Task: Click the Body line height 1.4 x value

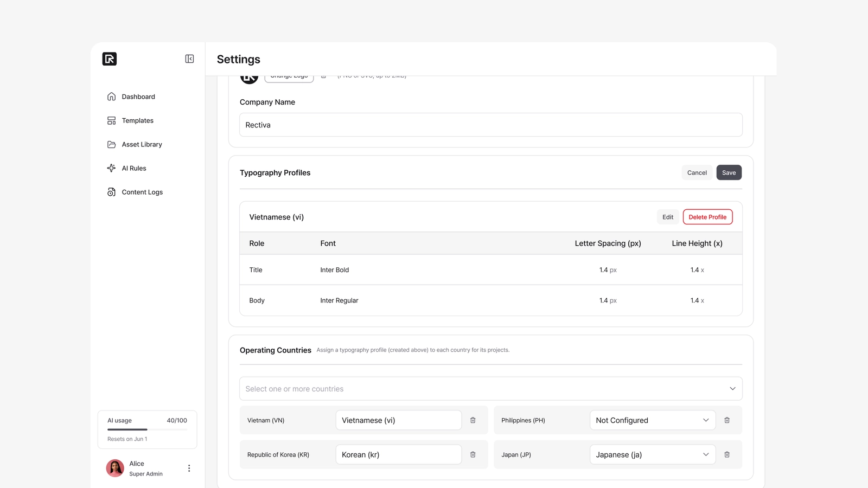Action: pyautogui.click(x=697, y=300)
